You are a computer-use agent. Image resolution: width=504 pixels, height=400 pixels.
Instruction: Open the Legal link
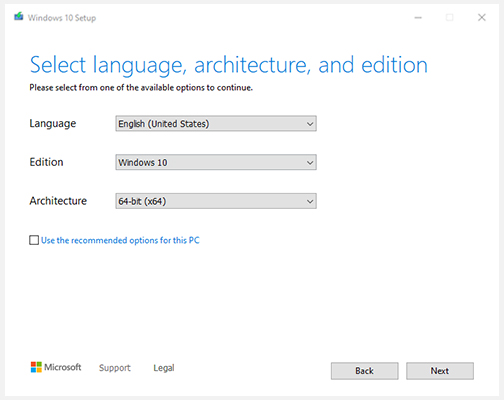[164, 368]
